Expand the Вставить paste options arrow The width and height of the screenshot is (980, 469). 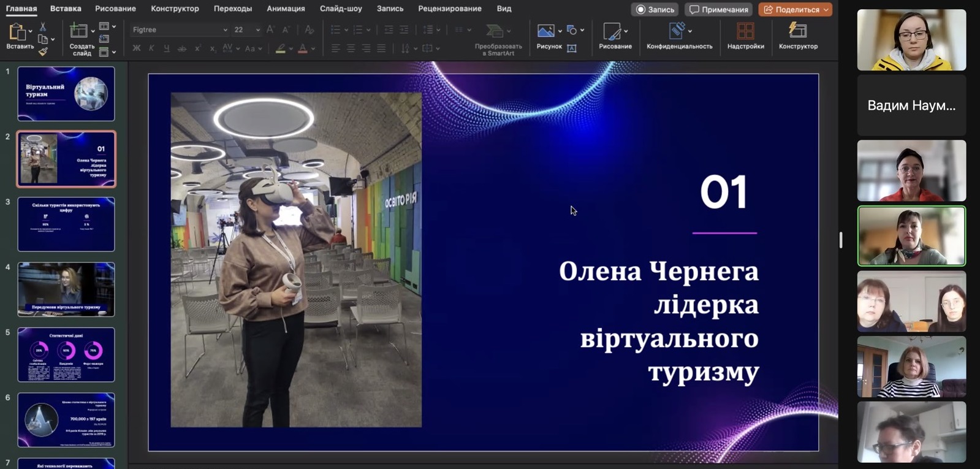pyautogui.click(x=30, y=31)
